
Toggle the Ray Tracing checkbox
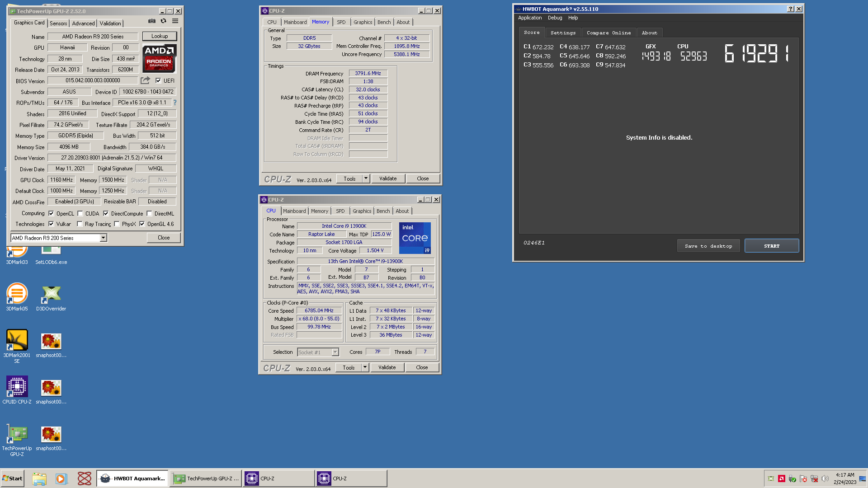(x=80, y=224)
